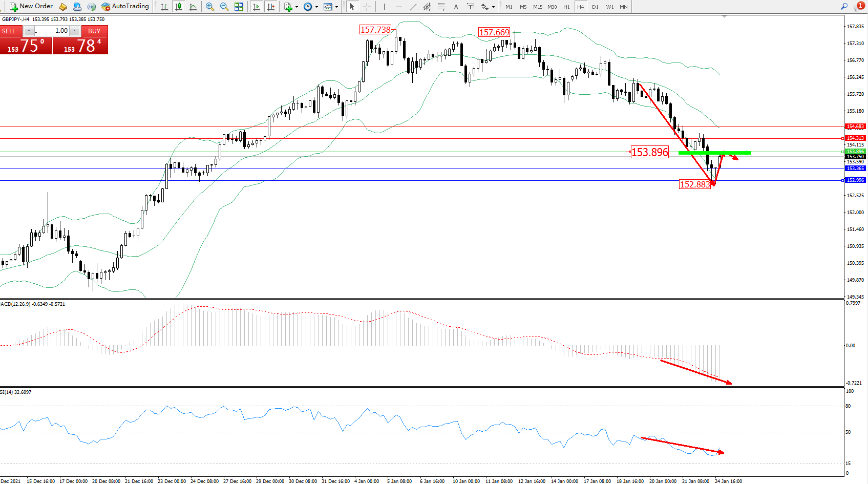868x484 pixels.
Task: Tile chart windows with the grid icon
Action: [239, 7]
